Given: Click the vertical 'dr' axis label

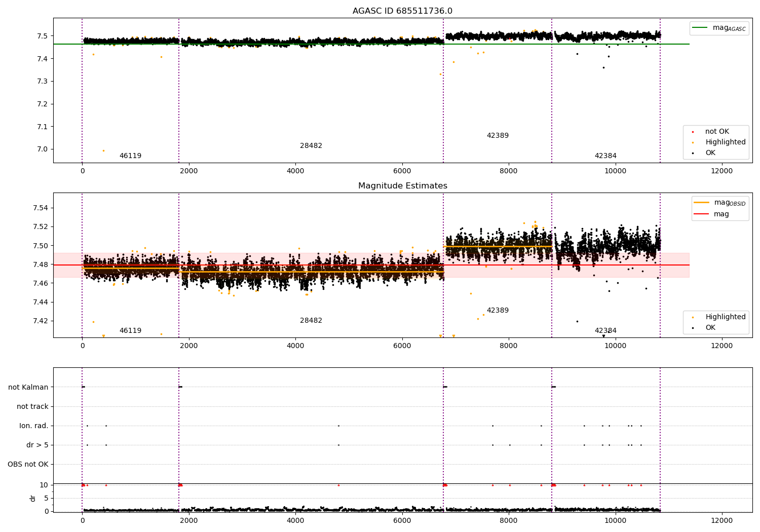Looking at the screenshot, I should 33,498.
